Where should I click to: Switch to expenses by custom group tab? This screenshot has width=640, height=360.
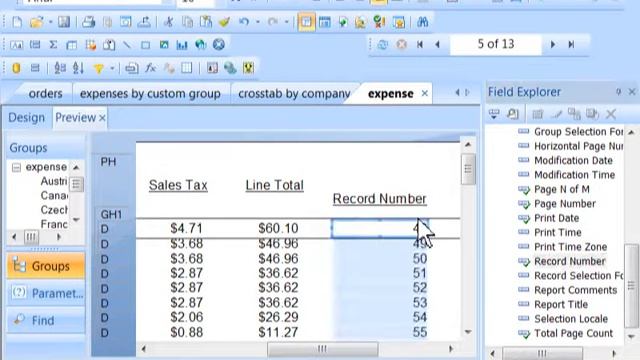[150, 93]
